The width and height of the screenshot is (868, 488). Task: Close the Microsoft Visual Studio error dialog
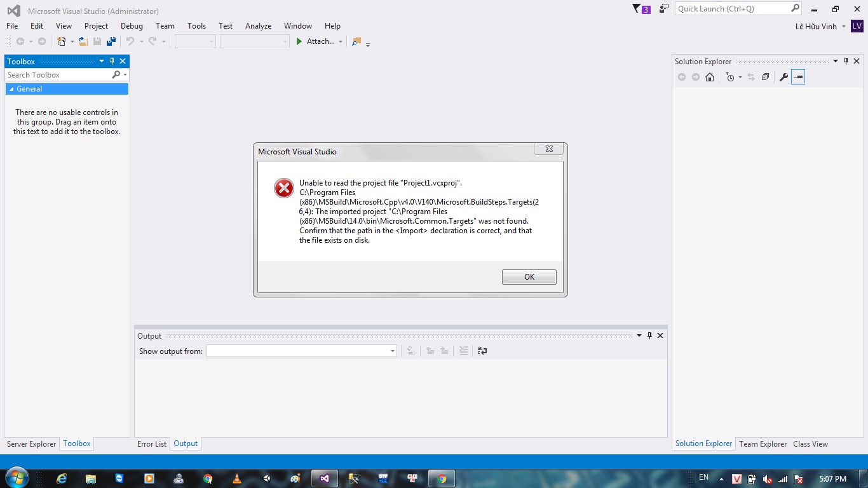point(548,149)
